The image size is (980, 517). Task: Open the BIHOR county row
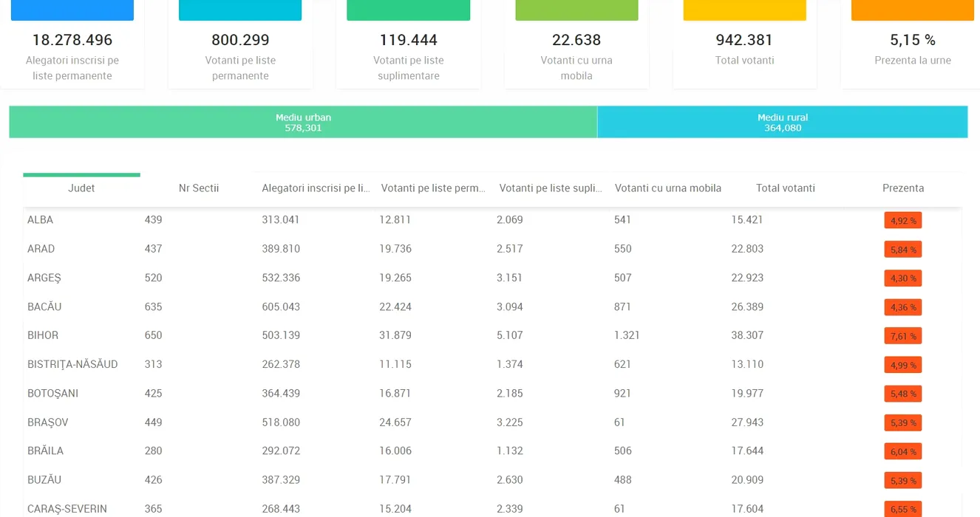point(43,335)
